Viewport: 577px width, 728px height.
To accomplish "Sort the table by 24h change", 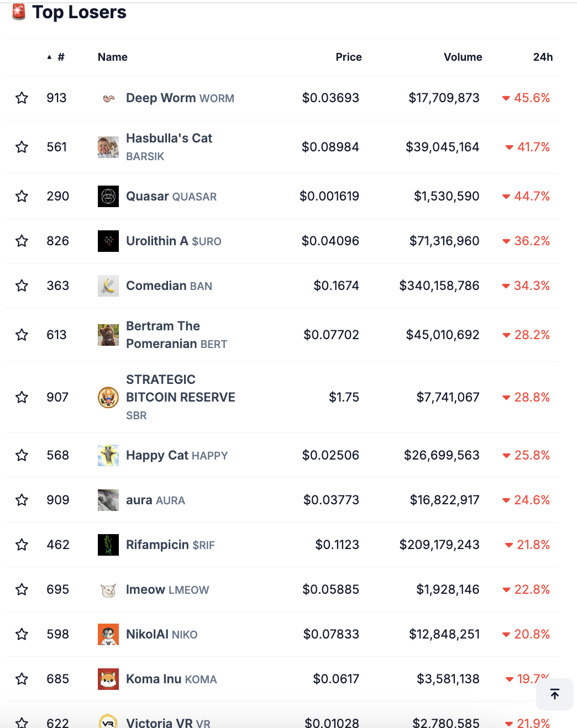I will 542,57.
